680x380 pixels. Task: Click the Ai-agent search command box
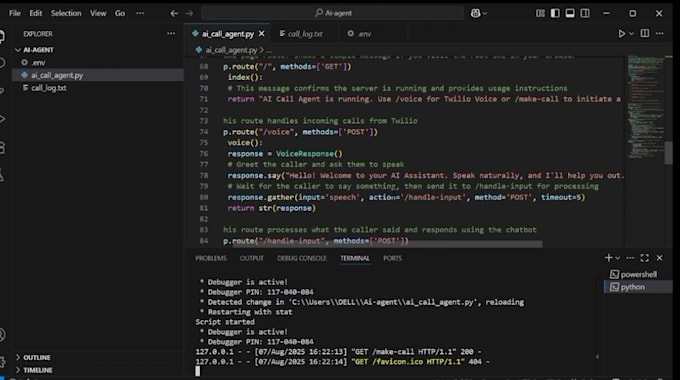[333, 13]
